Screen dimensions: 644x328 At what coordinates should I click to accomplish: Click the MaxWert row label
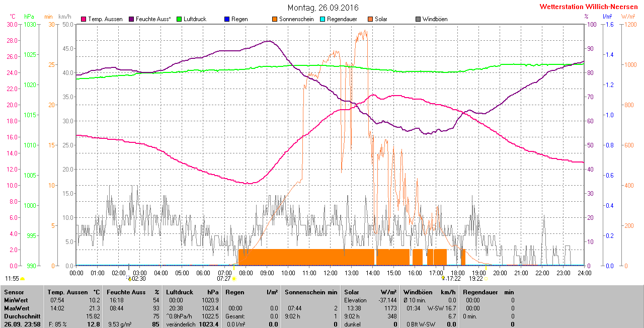(18, 308)
